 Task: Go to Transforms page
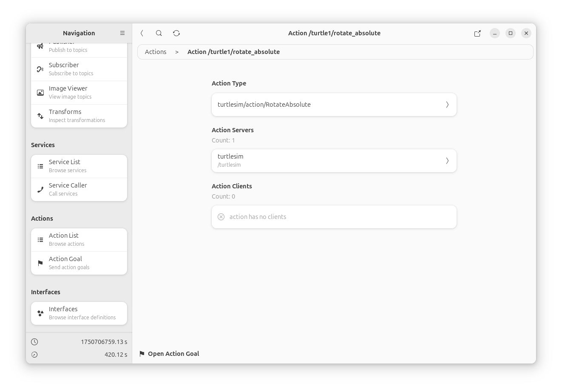79,116
